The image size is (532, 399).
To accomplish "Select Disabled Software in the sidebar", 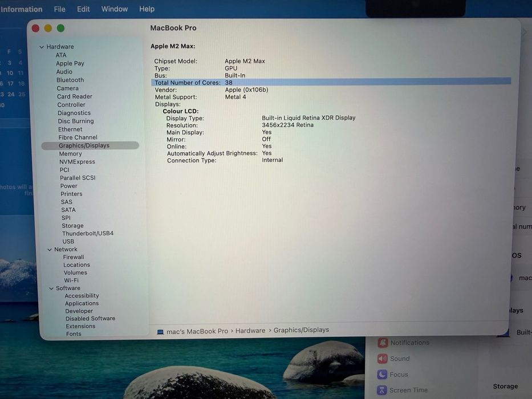I will [x=91, y=319].
